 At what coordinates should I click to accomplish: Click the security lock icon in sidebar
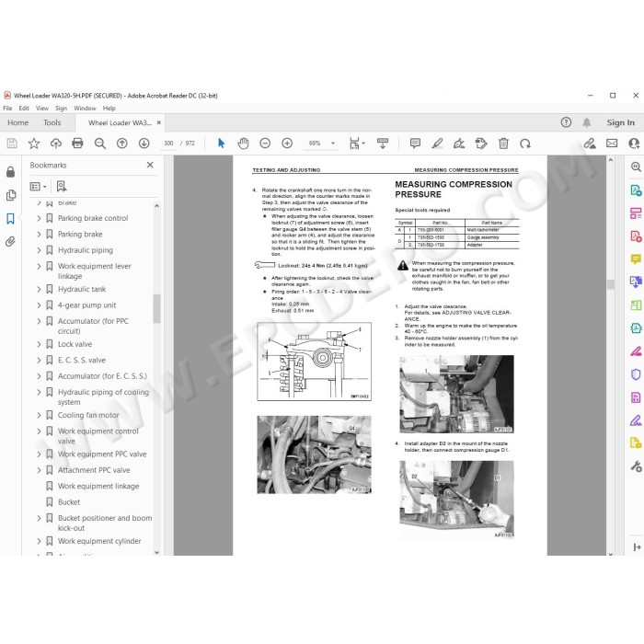point(11,172)
